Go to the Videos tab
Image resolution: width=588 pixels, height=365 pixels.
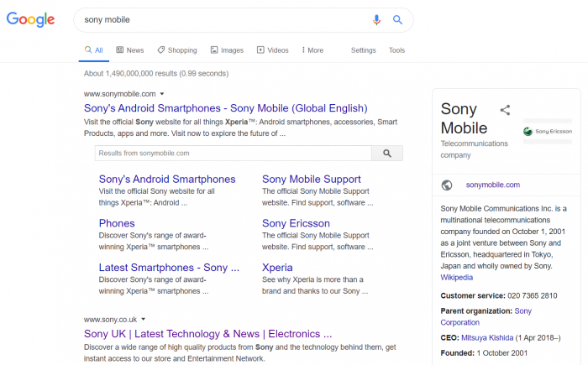273,50
